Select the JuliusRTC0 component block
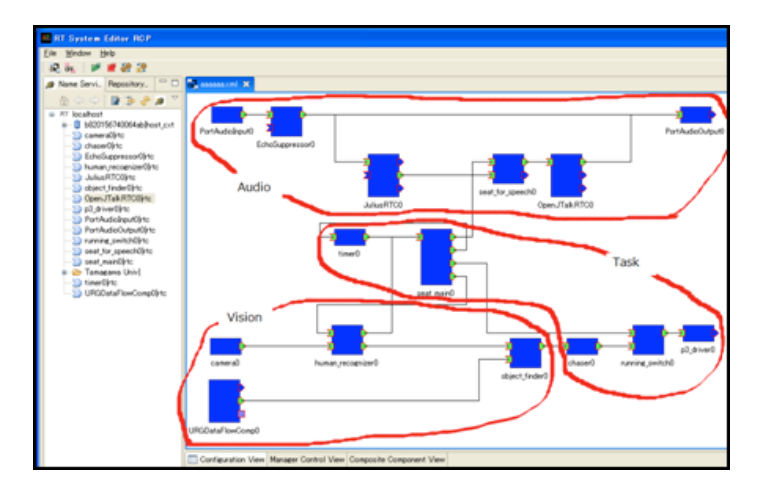 pos(383,175)
